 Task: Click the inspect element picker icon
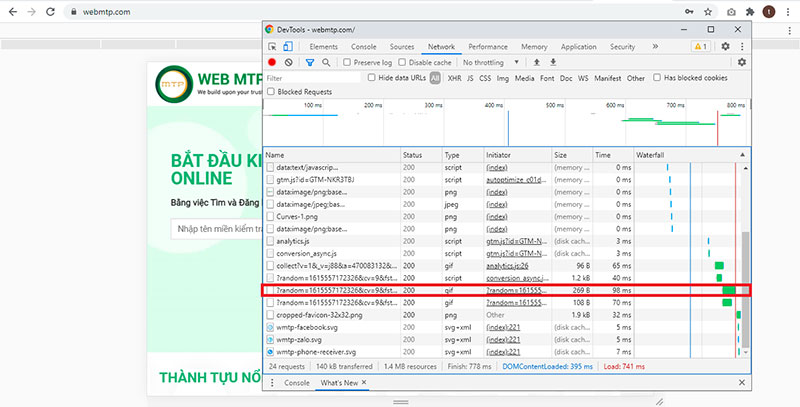[272, 47]
